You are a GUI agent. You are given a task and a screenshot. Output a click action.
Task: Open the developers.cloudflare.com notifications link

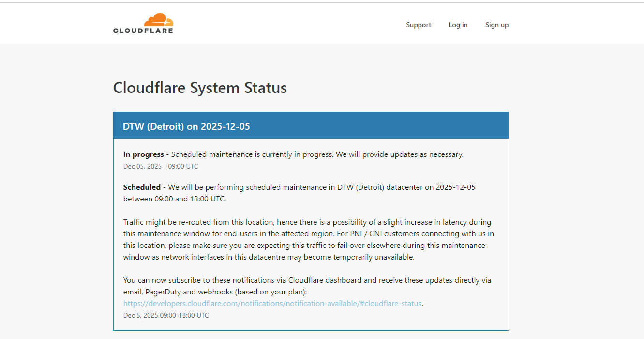272,304
